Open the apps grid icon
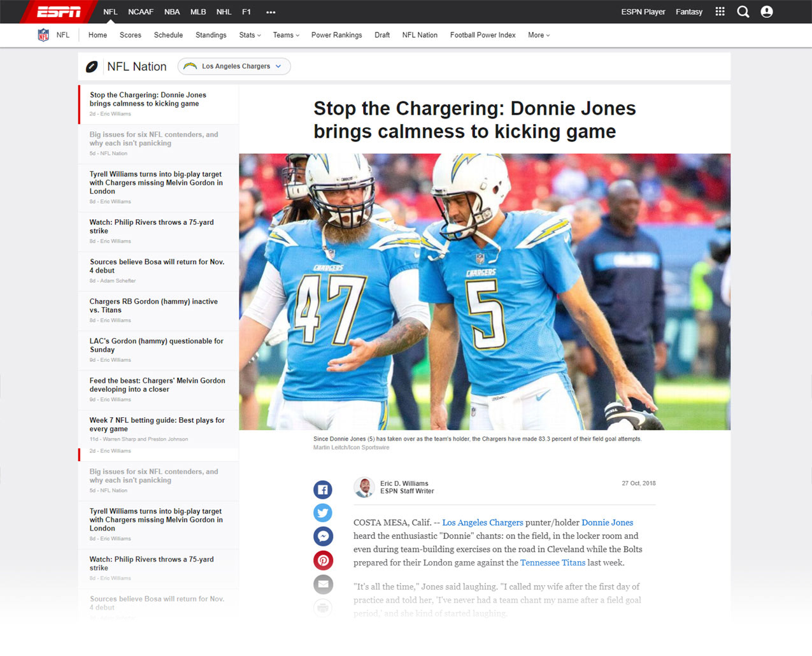 click(x=720, y=11)
